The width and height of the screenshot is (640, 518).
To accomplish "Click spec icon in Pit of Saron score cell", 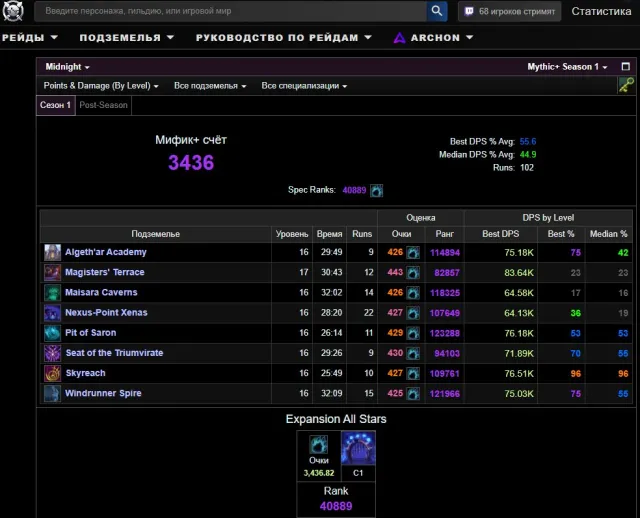I will click(413, 333).
